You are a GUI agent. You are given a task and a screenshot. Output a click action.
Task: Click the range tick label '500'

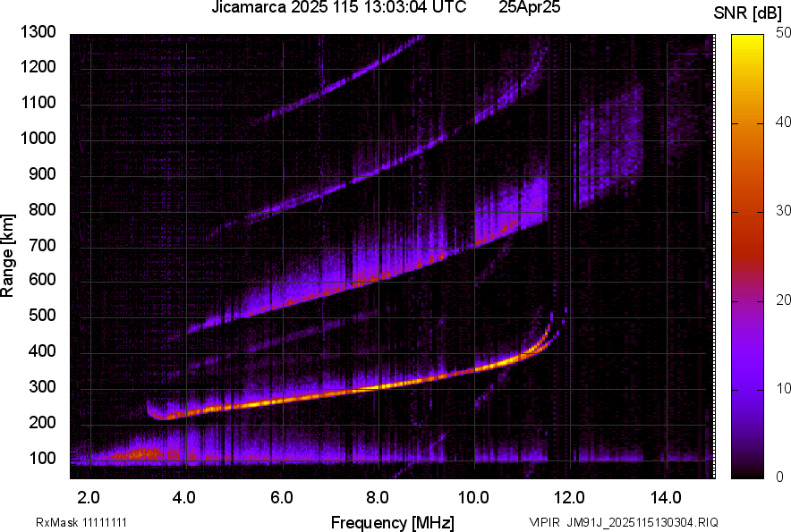(x=42, y=315)
